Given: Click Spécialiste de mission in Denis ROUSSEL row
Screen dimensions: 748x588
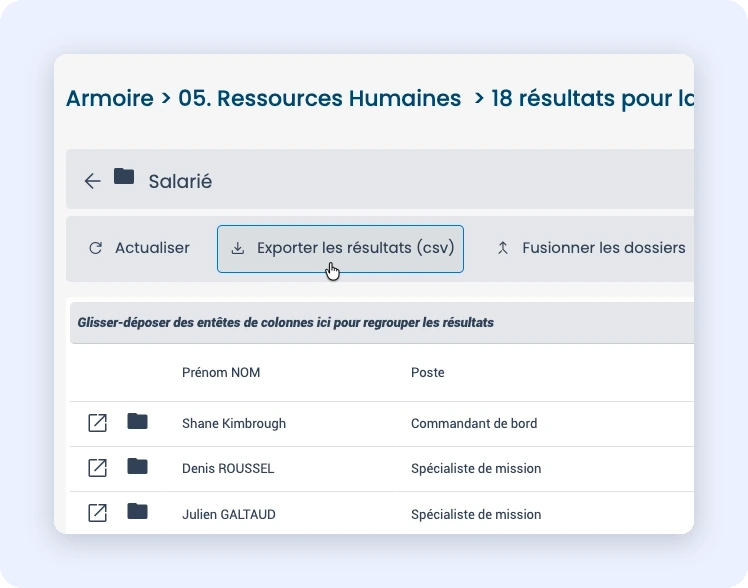Looking at the screenshot, I should (x=476, y=468).
